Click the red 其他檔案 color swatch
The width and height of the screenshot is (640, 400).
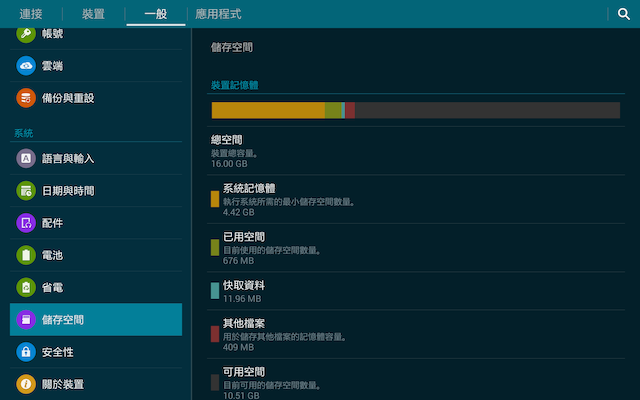(x=215, y=334)
